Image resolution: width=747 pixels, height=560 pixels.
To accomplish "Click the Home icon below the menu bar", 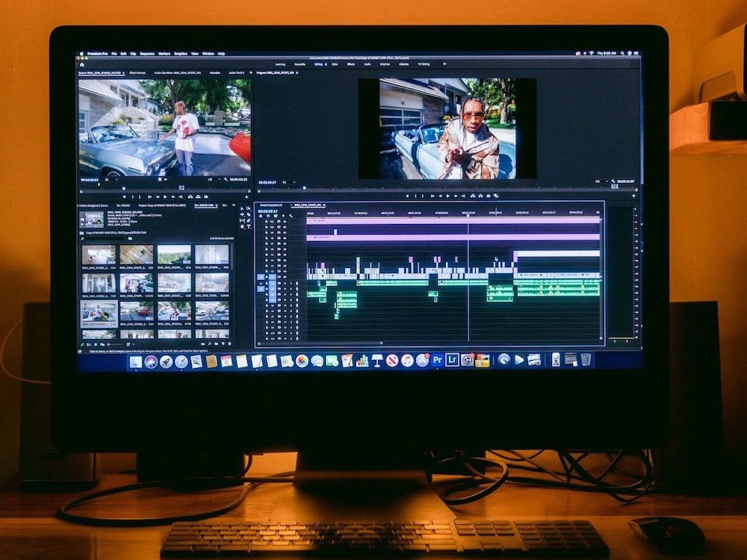I will click(81, 64).
